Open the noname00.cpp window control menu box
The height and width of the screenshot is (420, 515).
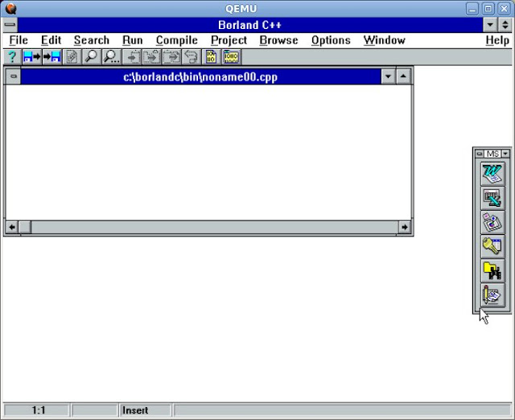click(14, 76)
